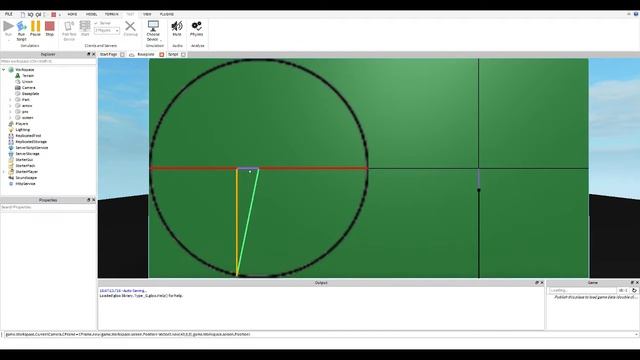Click the Search Properties field

[48, 207]
